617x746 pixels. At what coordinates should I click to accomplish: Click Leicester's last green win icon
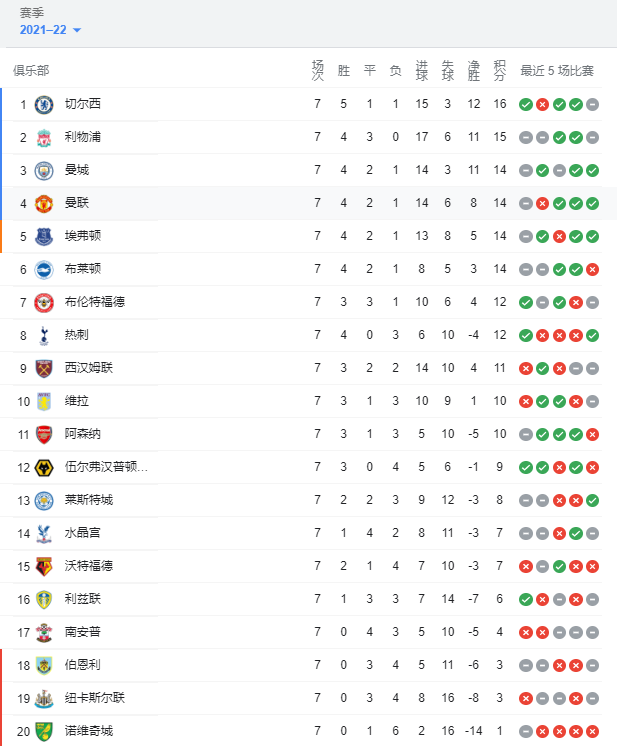point(592,501)
